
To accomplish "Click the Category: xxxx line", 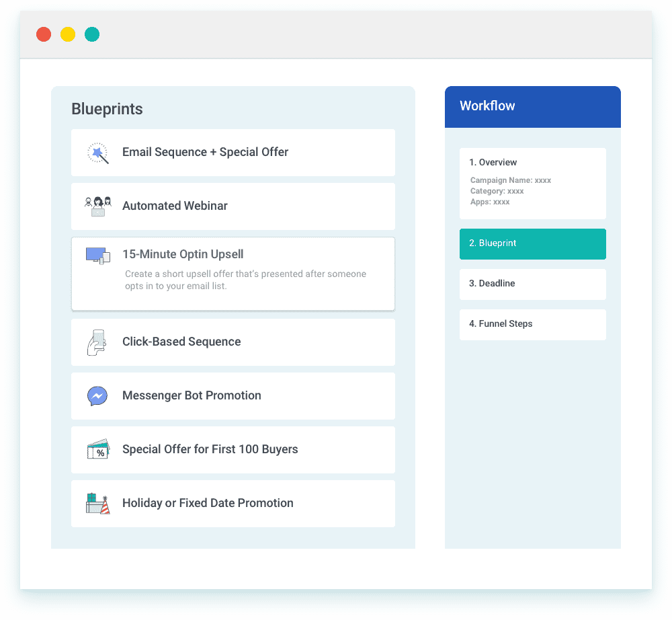I will tap(497, 191).
